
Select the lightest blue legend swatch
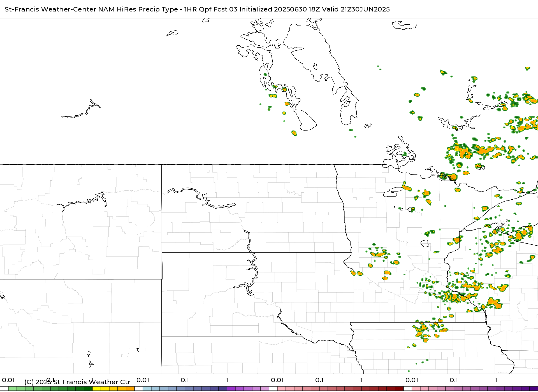tap(147, 389)
